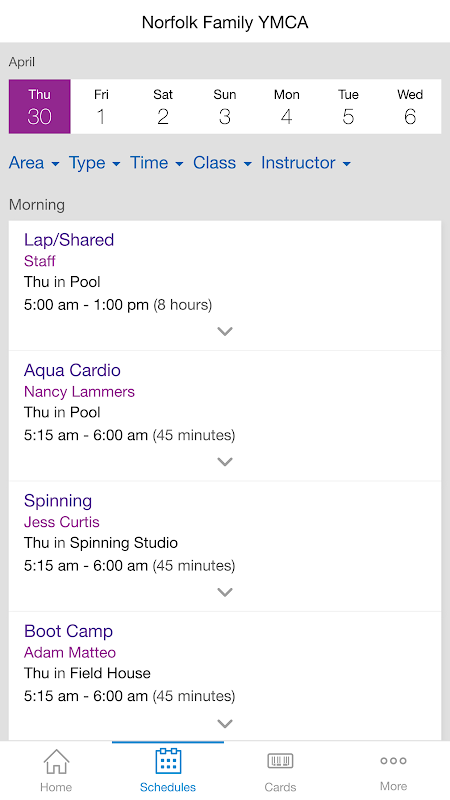This screenshot has width=450, height=800.
Task: Open the Type filter dropdown
Action: 94,163
